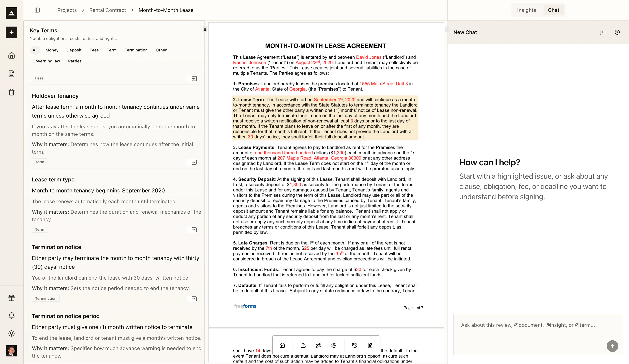Click the history icon in document toolbar
This screenshot has width=629, height=364.
[x=355, y=345]
